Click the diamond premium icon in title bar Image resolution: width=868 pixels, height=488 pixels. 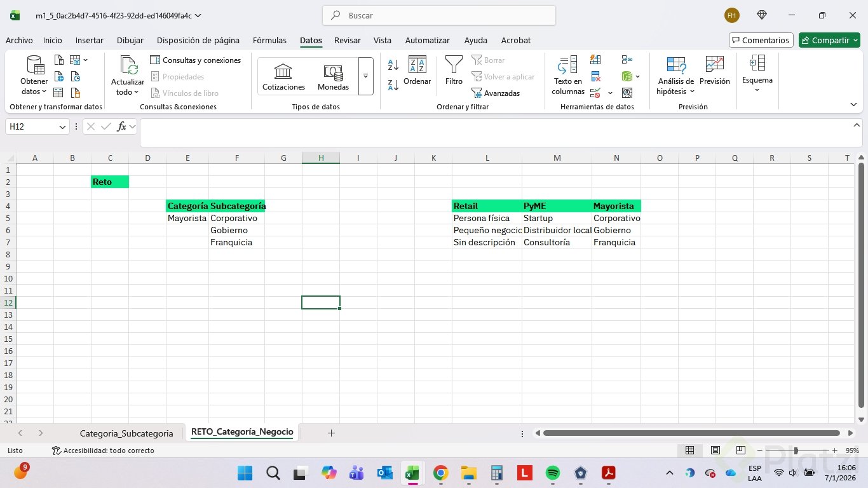tap(762, 15)
